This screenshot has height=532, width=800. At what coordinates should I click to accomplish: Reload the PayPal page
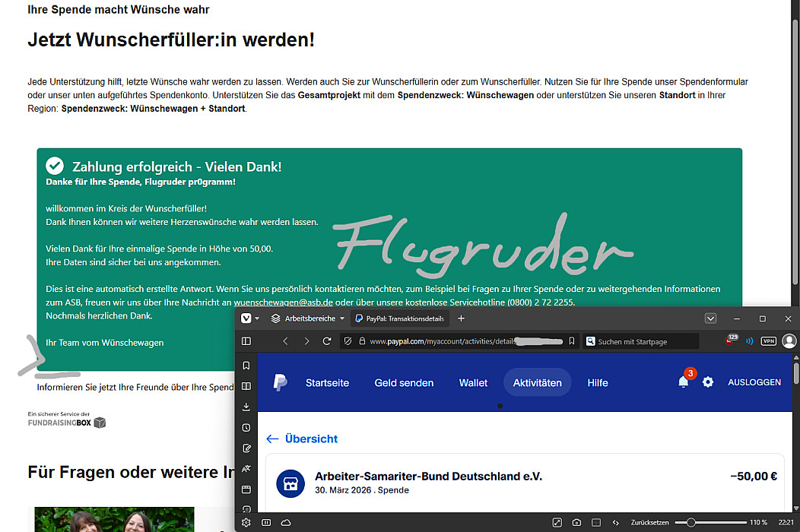click(327, 341)
